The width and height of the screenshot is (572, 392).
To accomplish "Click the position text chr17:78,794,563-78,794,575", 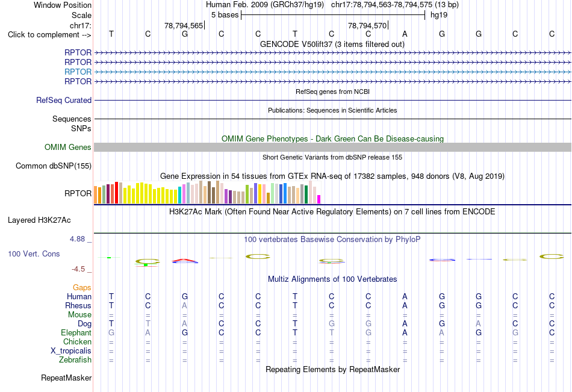I will [x=382, y=5].
